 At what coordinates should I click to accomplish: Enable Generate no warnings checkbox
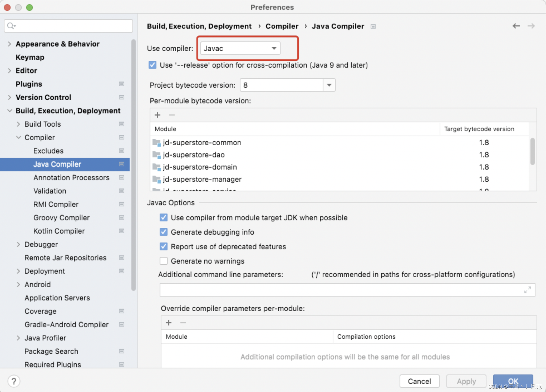164,261
